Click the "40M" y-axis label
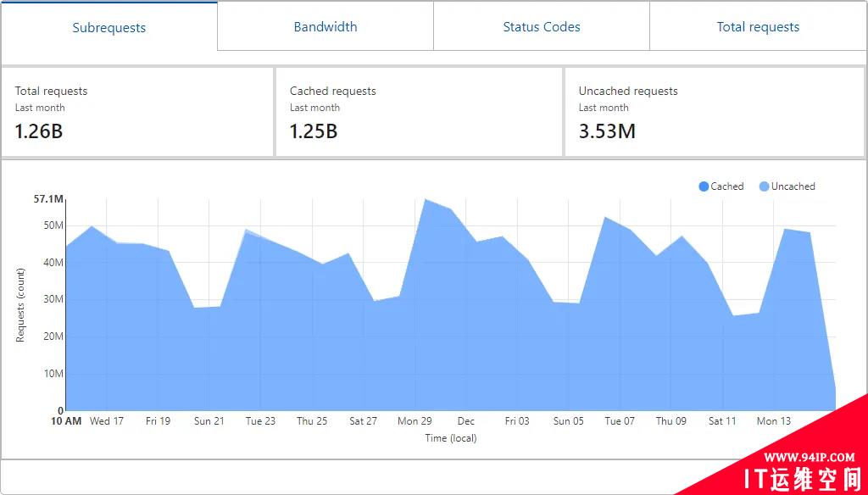The width and height of the screenshot is (868, 495). pos(53,263)
